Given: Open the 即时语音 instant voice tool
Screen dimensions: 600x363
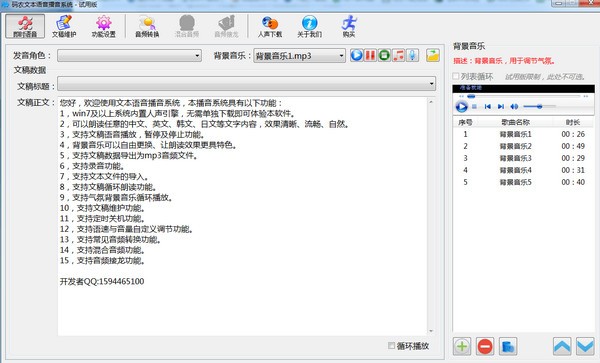Looking at the screenshot, I should (x=25, y=26).
